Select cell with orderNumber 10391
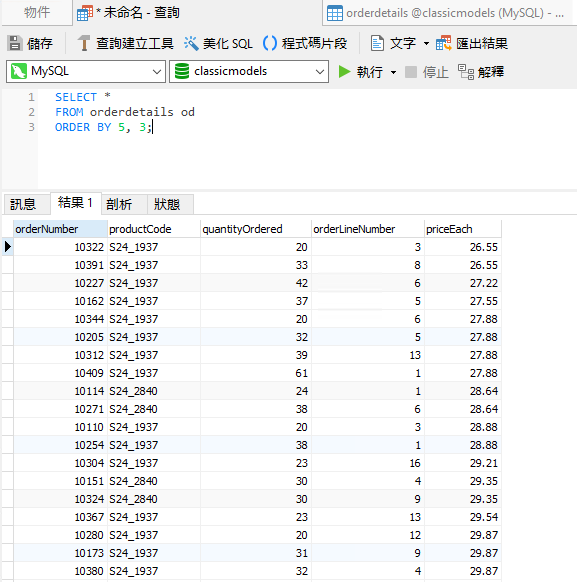Viewport: 577px width, 582px height. pos(60,265)
